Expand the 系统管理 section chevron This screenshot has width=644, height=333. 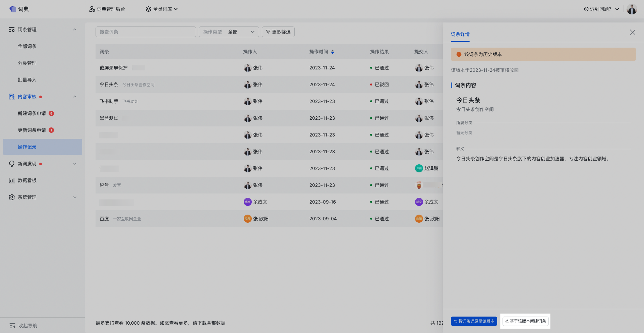(75, 197)
